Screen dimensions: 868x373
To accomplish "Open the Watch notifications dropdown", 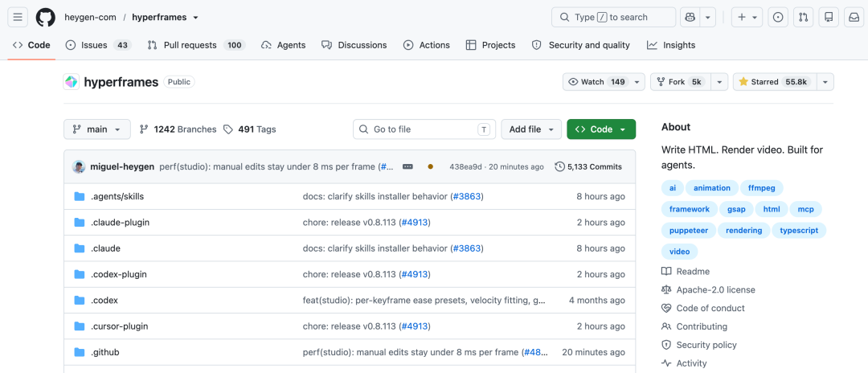I will [x=604, y=82].
